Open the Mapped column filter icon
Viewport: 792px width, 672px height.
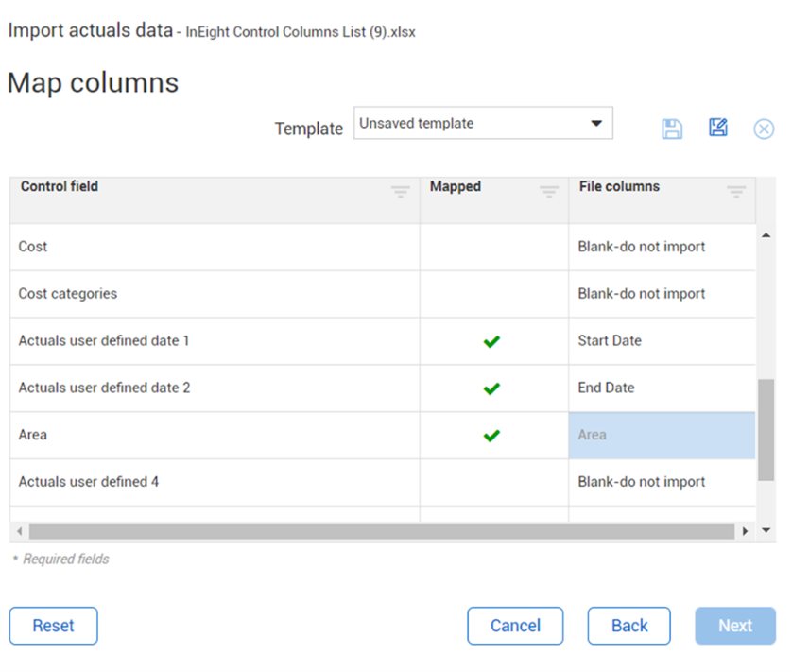549,192
